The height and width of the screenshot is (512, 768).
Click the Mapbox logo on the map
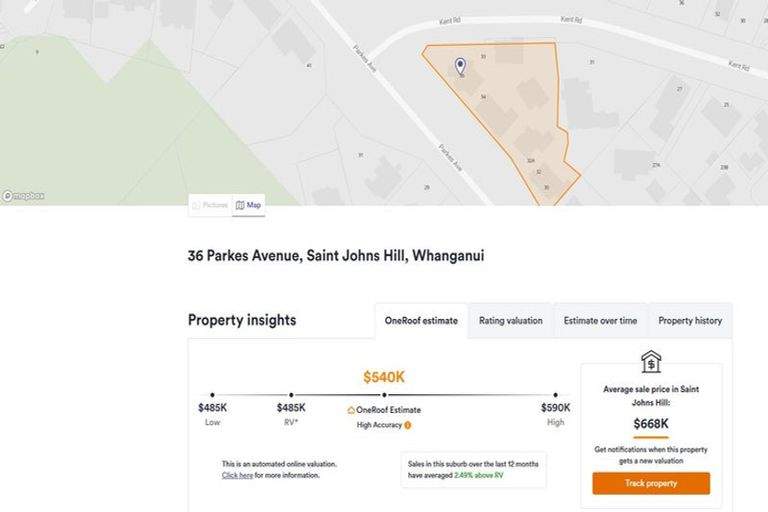click(23, 196)
